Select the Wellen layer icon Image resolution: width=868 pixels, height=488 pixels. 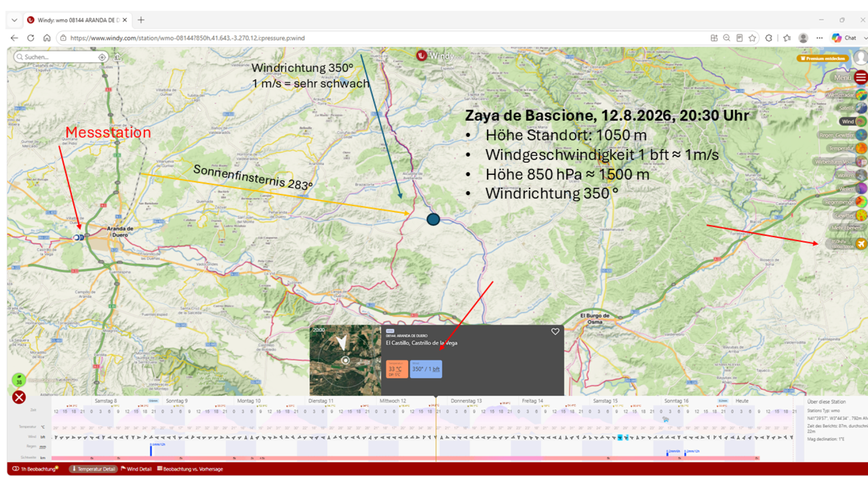click(x=861, y=188)
